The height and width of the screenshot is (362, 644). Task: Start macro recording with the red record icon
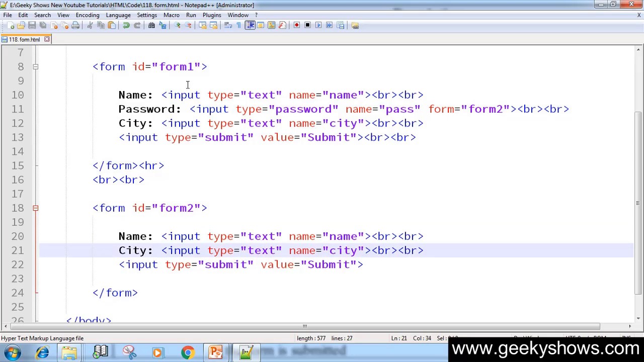pyautogui.click(x=297, y=25)
